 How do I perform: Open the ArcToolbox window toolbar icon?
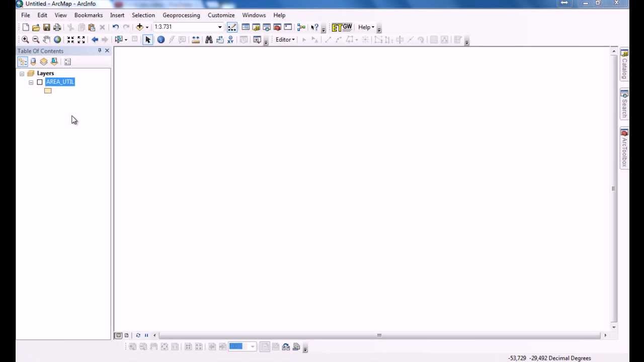(x=277, y=27)
